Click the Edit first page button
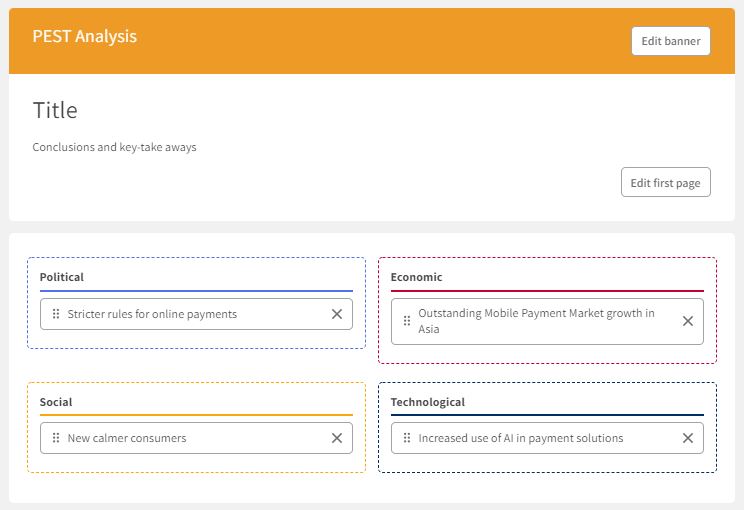 click(665, 183)
